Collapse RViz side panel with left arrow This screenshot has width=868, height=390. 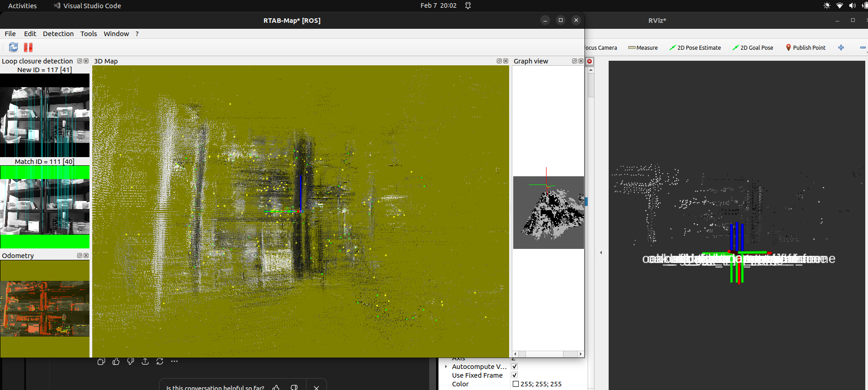tap(601, 253)
